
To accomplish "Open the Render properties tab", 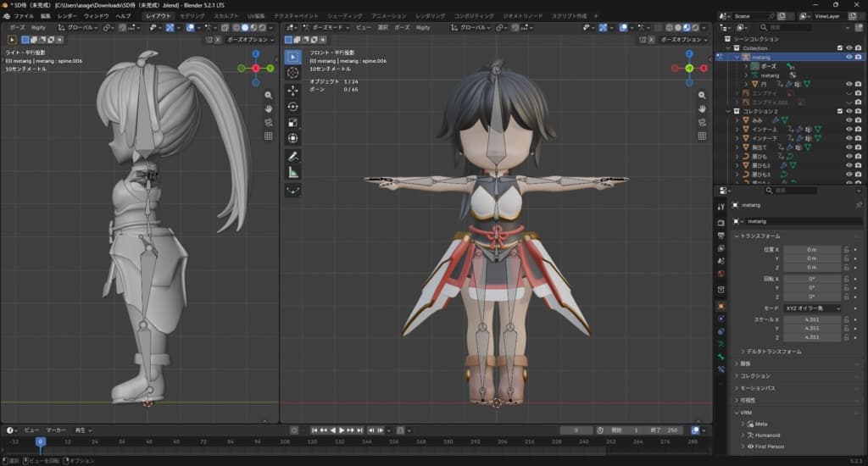I will [721, 223].
